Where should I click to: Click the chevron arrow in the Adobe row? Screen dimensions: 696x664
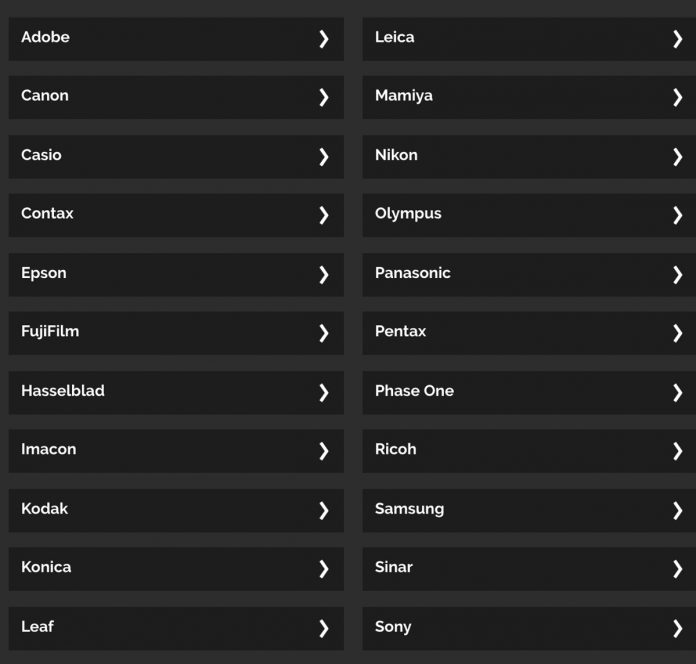[x=324, y=39]
